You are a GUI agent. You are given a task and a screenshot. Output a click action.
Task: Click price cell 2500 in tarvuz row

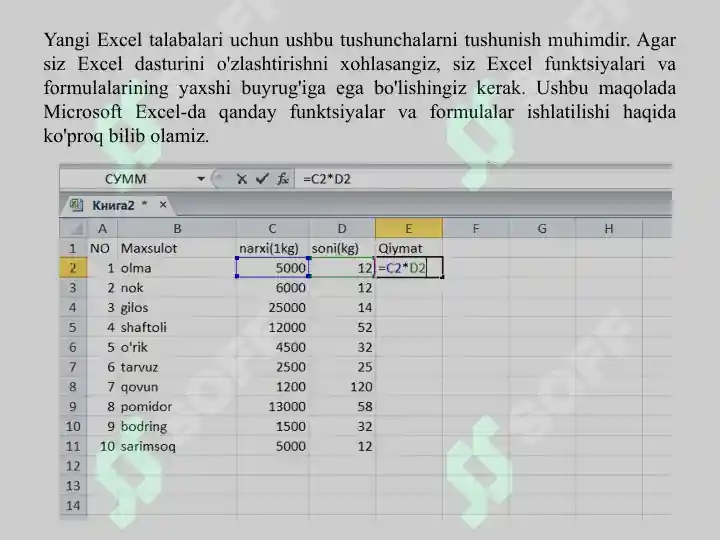click(273, 367)
